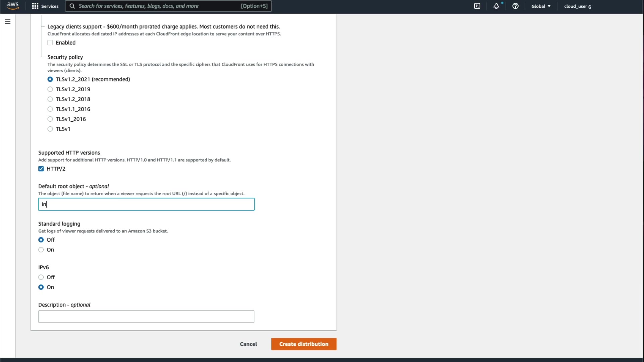Viewport: 644px width, 362px height.
Task: Click the AWS logo home icon
Action: point(13,6)
